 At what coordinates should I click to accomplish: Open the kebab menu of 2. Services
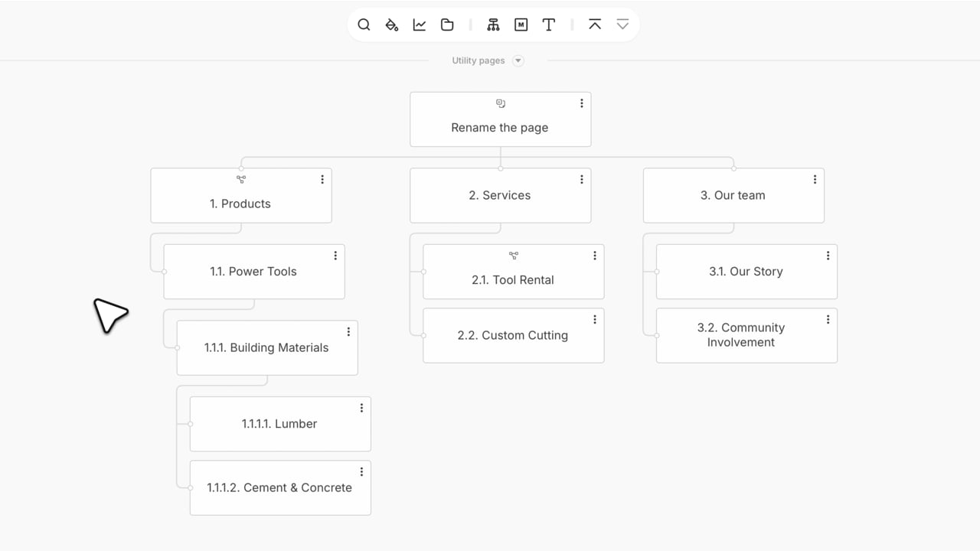582,179
